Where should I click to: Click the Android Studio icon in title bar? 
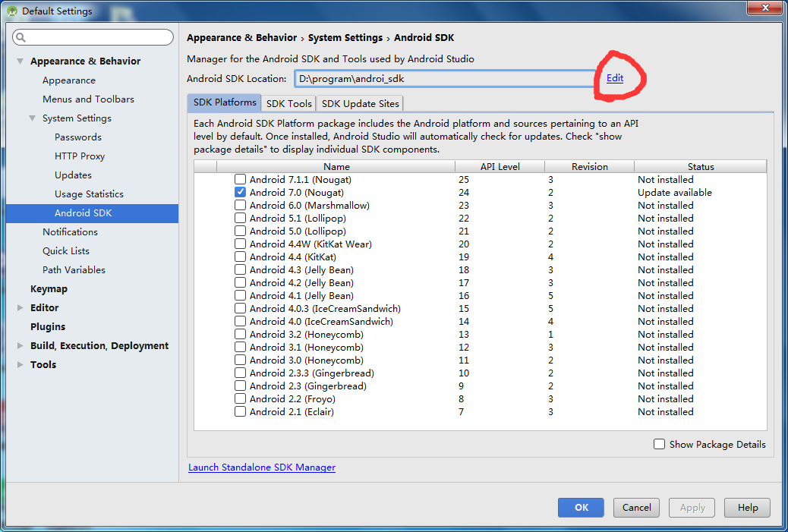click(x=12, y=11)
